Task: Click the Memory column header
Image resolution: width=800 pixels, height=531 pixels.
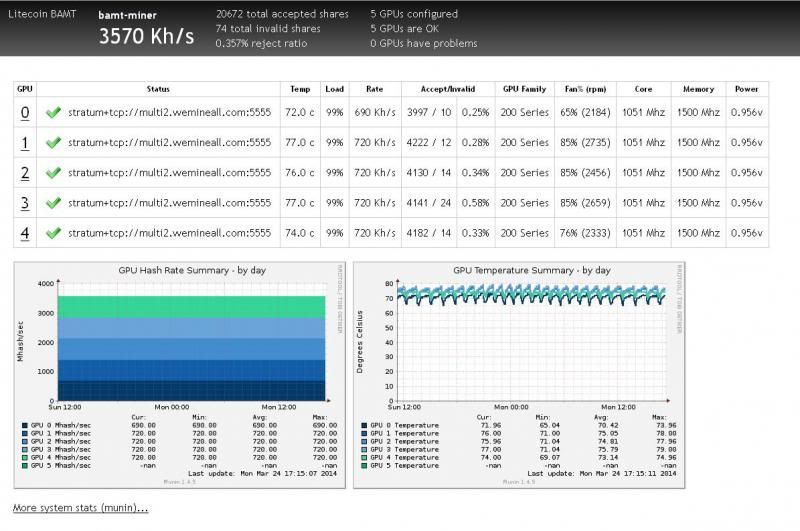Action: [x=698, y=89]
